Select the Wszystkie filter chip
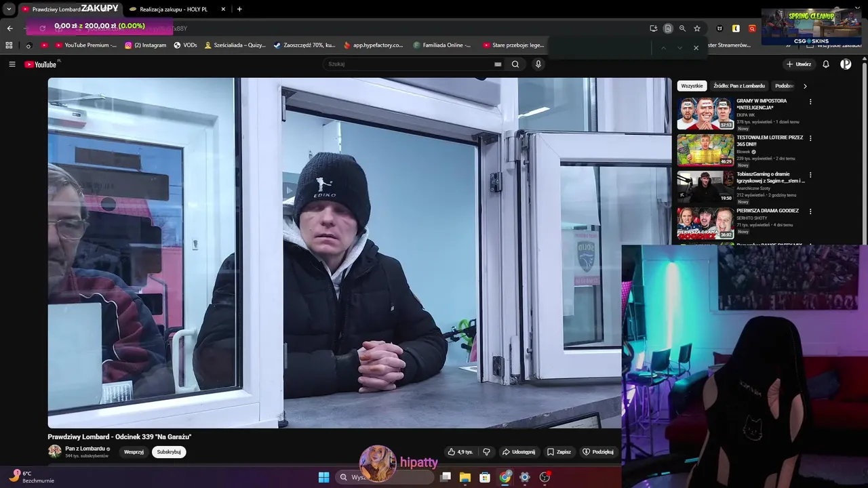 click(x=692, y=86)
